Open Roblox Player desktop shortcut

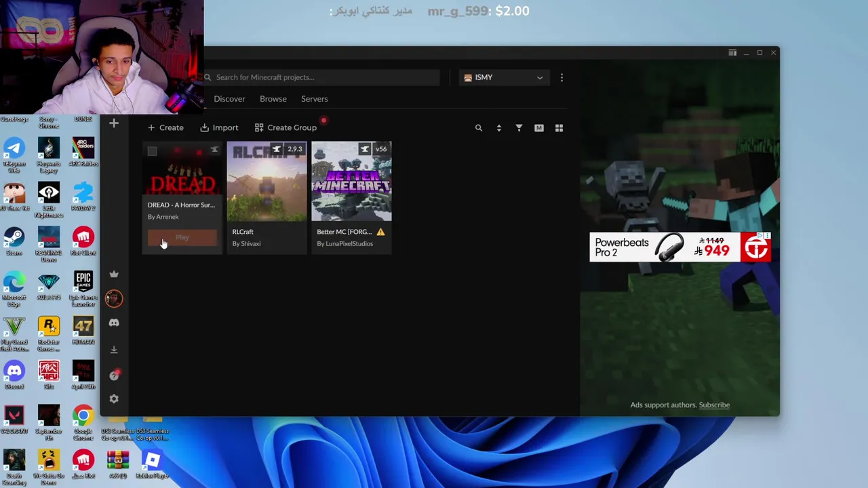pyautogui.click(x=152, y=465)
